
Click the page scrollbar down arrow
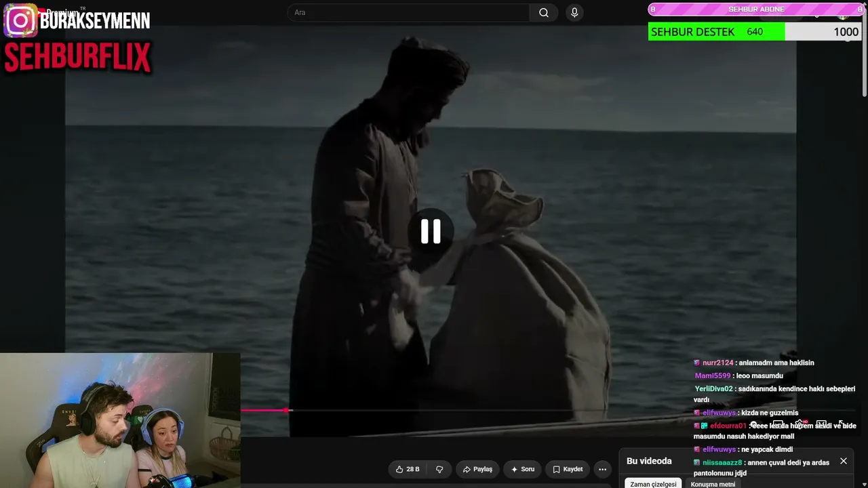[x=864, y=483]
